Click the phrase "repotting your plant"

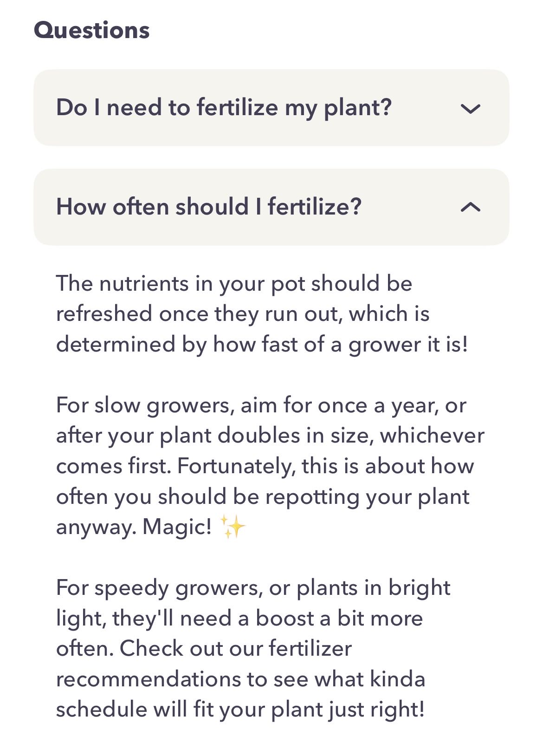(x=367, y=496)
